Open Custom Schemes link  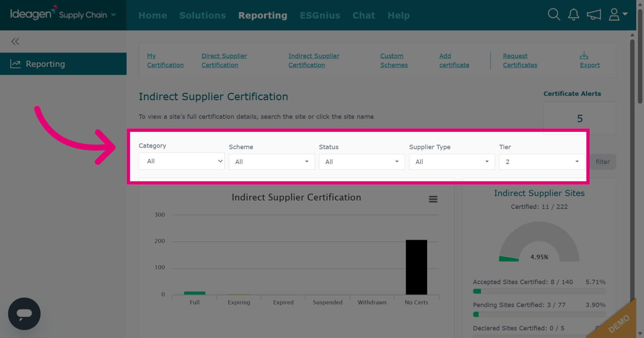tap(394, 60)
